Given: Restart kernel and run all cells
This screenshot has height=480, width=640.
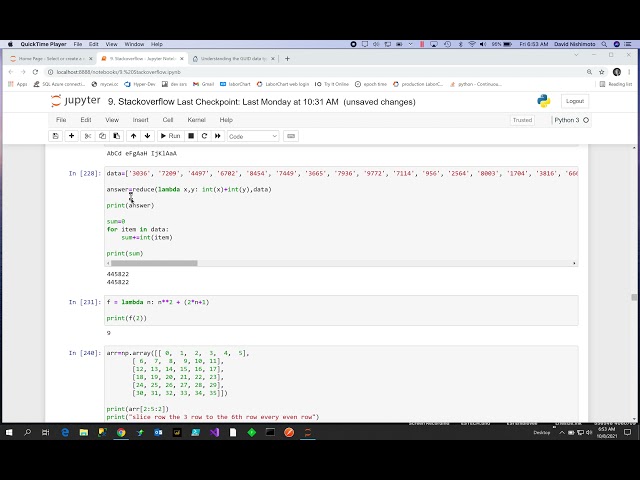Looking at the screenshot, I should click(x=218, y=136).
